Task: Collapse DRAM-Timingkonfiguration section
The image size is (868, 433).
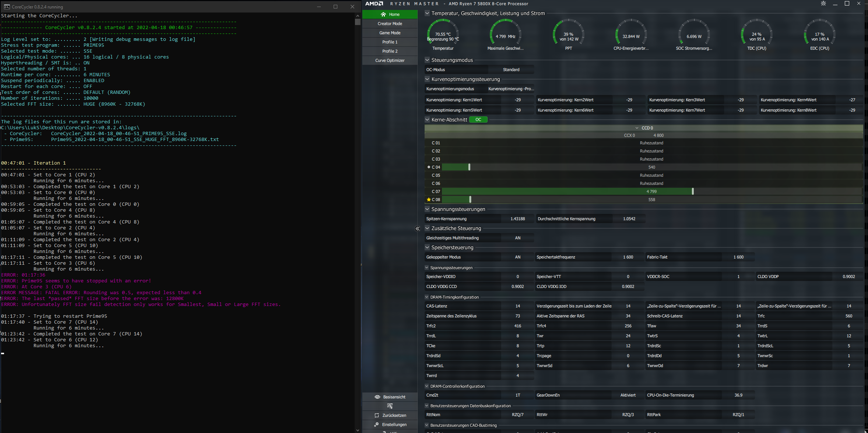Action: pos(427,297)
